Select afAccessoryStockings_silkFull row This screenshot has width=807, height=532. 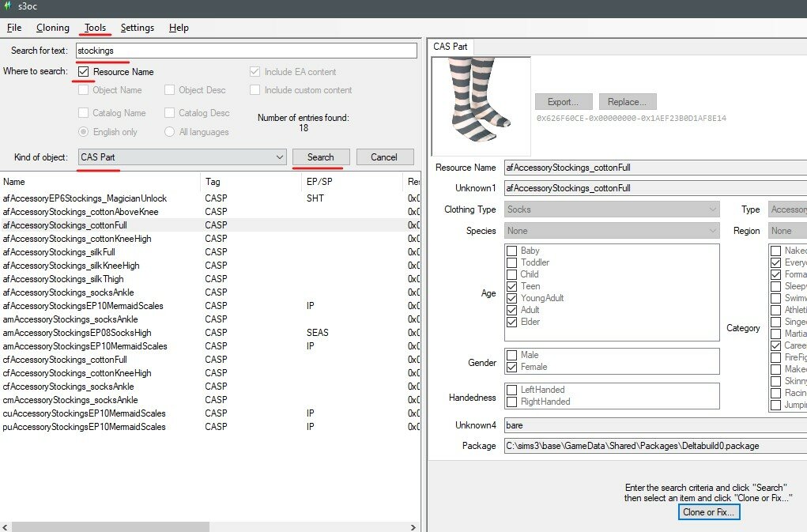[x=210, y=252]
